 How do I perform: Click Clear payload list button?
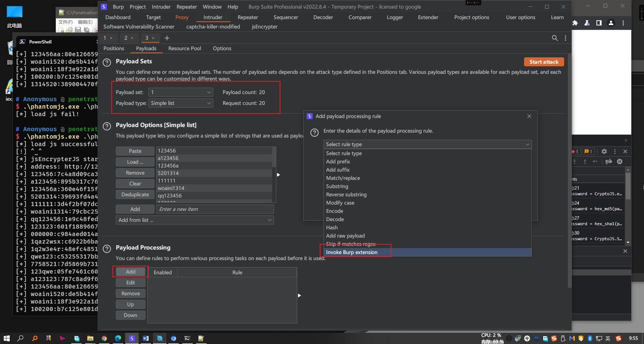(135, 184)
